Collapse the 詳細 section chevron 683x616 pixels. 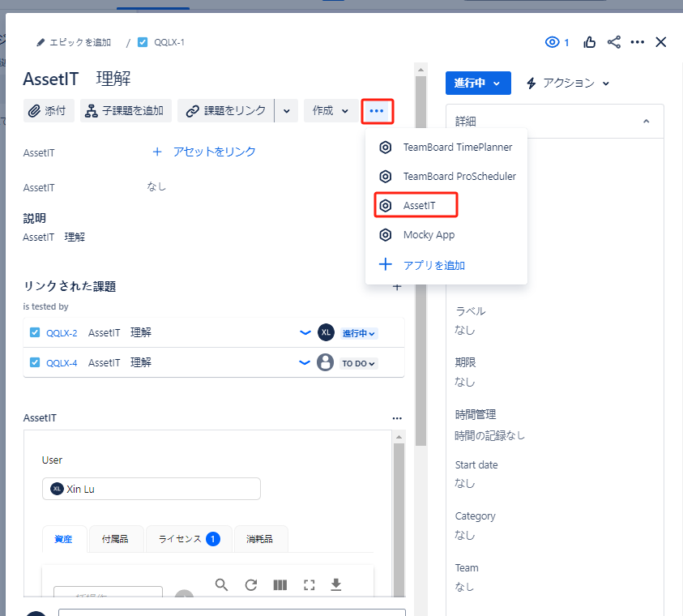pyautogui.click(x=646, y=121)
